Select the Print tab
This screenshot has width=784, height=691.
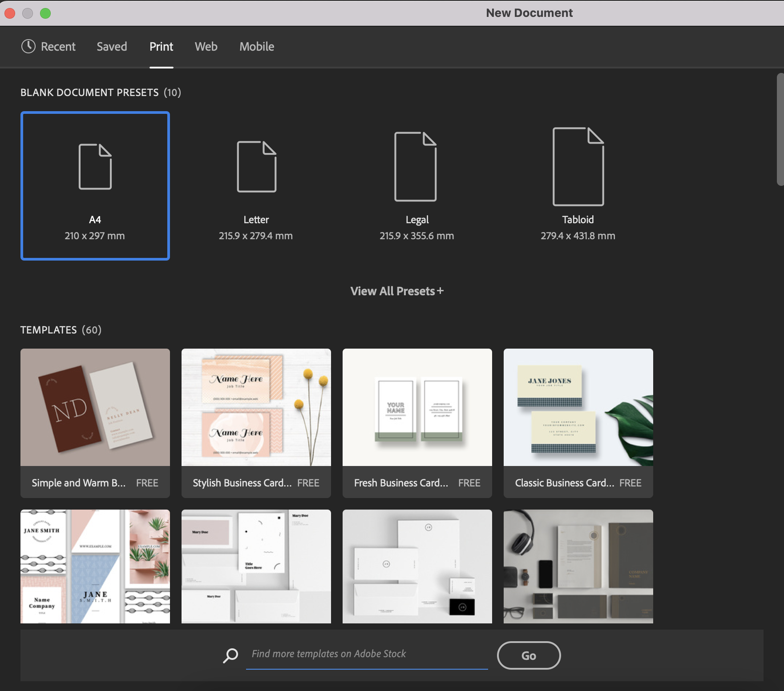pos(161,46)
